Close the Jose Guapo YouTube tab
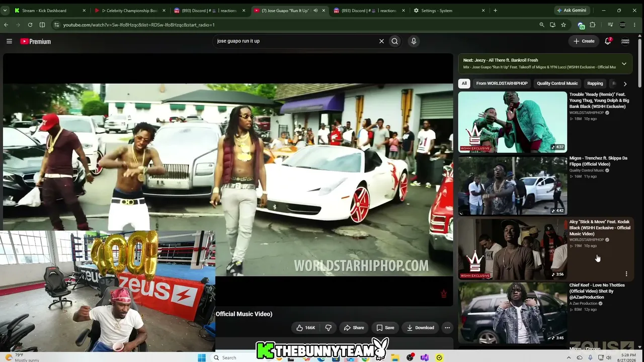This screenshot has height=362, width=644. click(324, 10)
